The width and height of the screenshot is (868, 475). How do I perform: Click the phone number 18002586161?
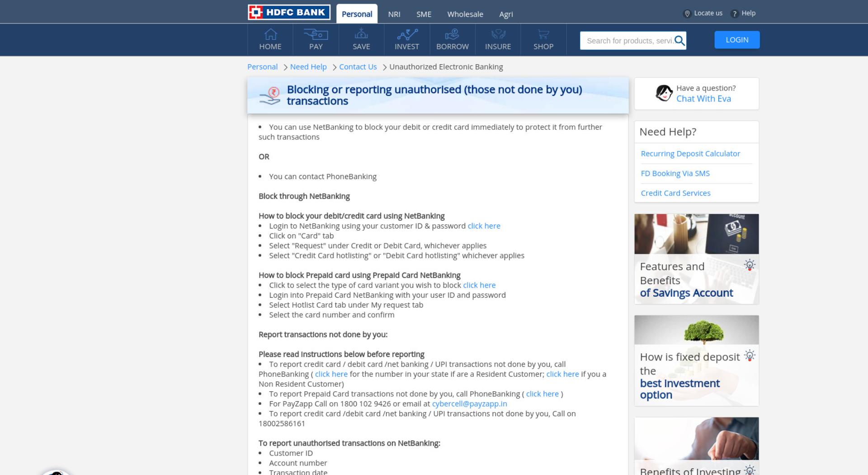(282, 424)
